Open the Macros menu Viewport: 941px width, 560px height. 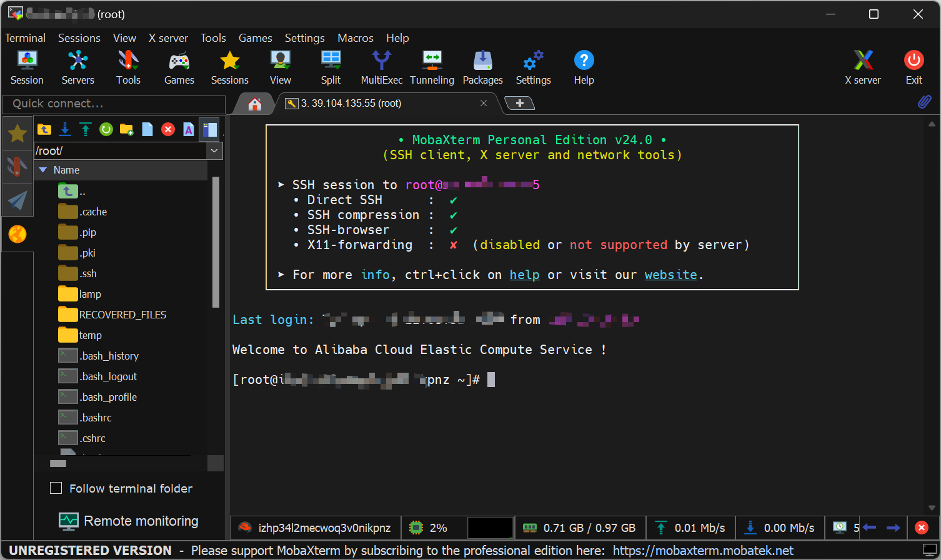[x=356, y=38]
